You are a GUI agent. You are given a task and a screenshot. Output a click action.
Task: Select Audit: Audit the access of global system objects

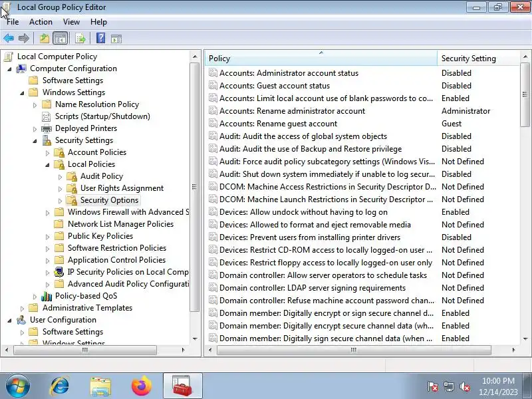(x=303, y=136)
